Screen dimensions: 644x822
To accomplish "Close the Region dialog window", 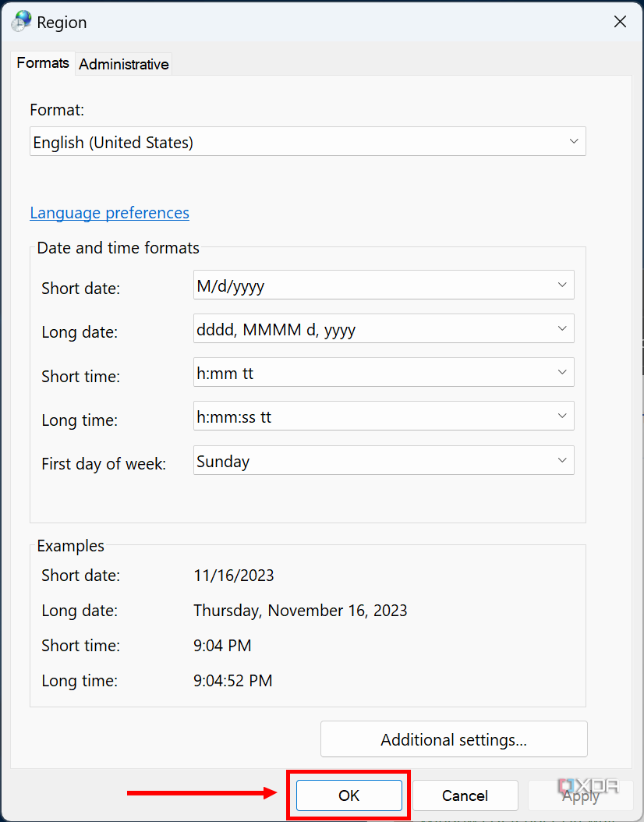I will 620,22.
